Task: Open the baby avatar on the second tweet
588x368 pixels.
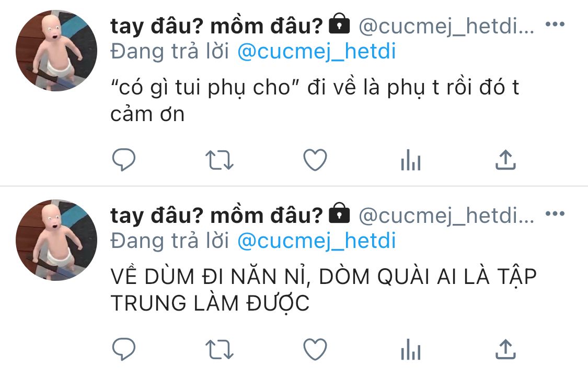Action: [x=56, y=240]
